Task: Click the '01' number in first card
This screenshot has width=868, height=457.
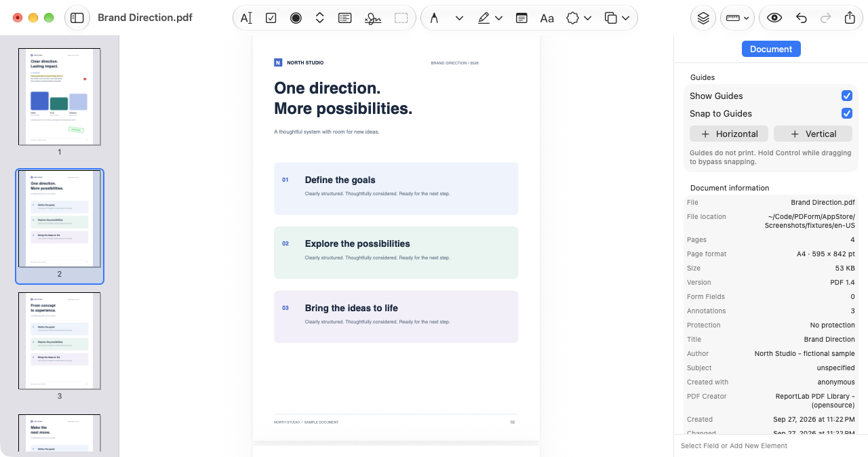Action: click(x=285, y=180)
